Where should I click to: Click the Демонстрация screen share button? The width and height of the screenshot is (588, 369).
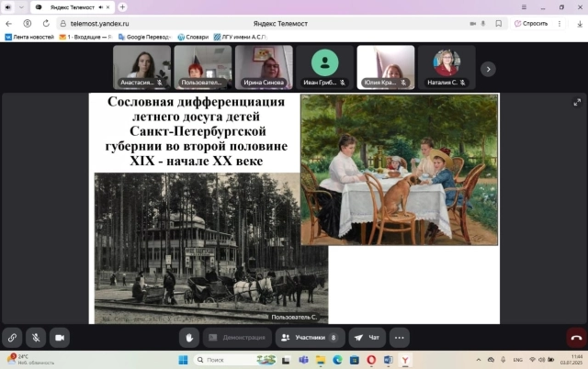tap(237, 338)
